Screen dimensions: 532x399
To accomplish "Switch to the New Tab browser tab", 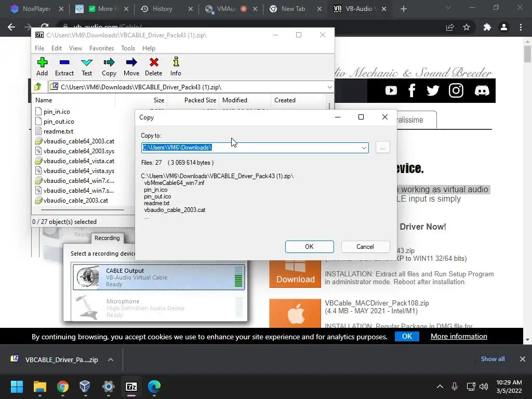I will 293,9.
